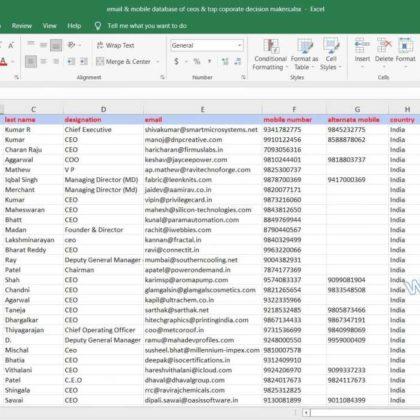
Task: Select the 'mobile number' header cell
Action: point(294,120)
